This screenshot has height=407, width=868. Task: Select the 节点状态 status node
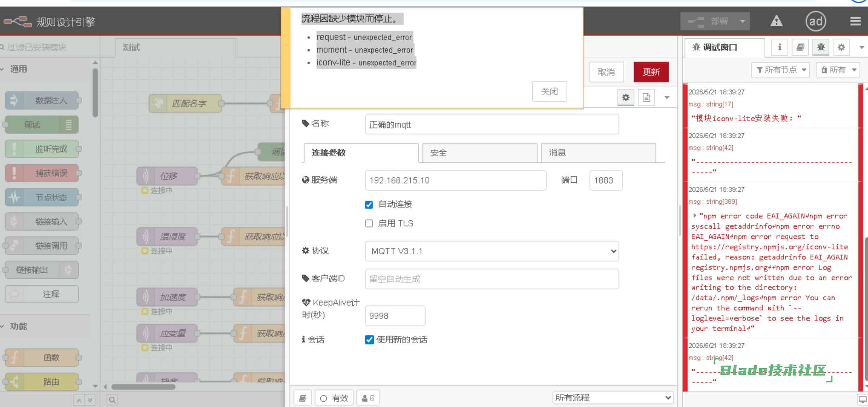pos(42,197)
